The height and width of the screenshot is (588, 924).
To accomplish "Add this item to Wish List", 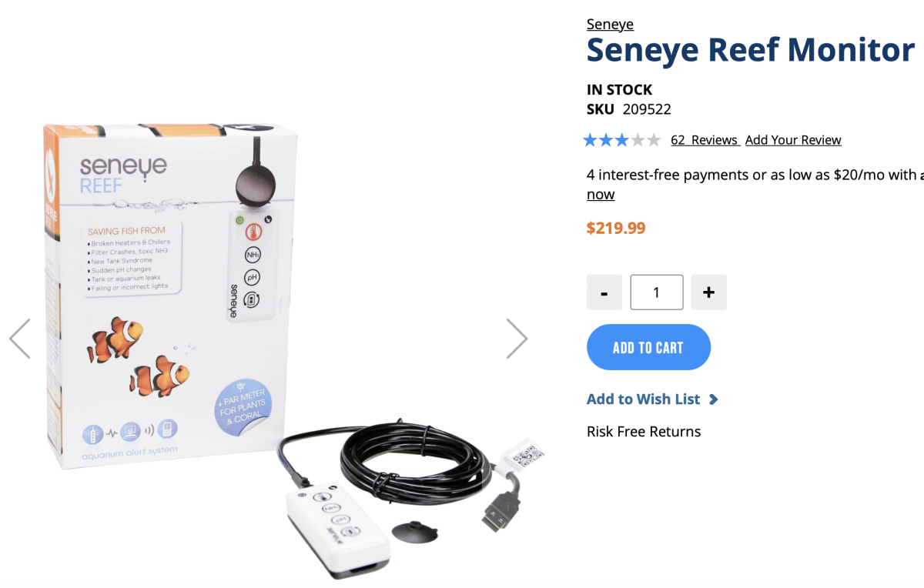I will click(644, 399).
